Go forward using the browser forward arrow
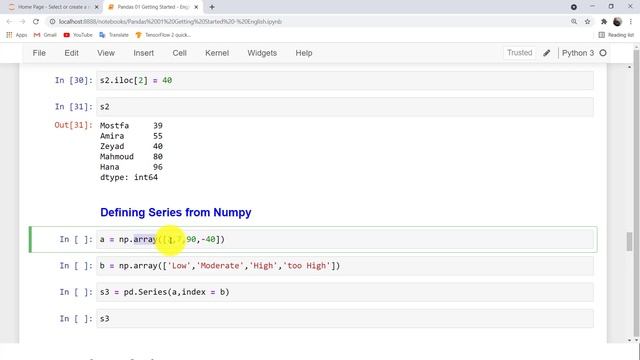Image resolution: width=640 pixels, height=360 pixels. (22, 22)
